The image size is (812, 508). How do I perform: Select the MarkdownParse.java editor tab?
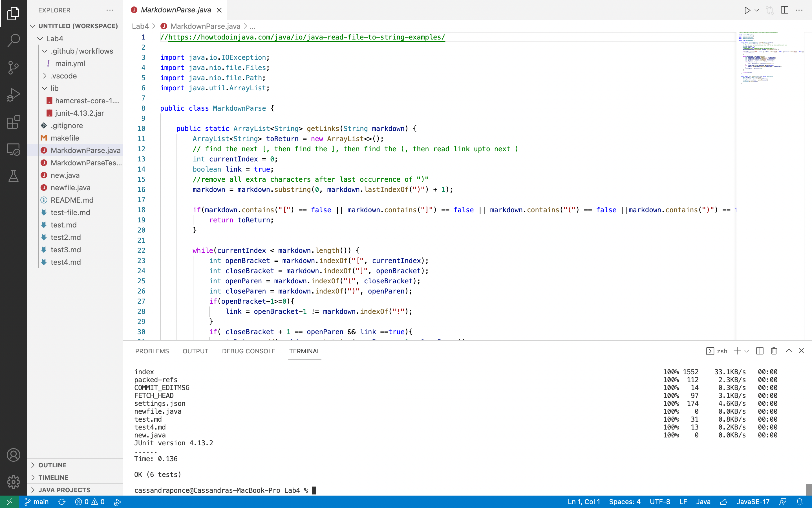pyautogui.click(x=175, y=10)
